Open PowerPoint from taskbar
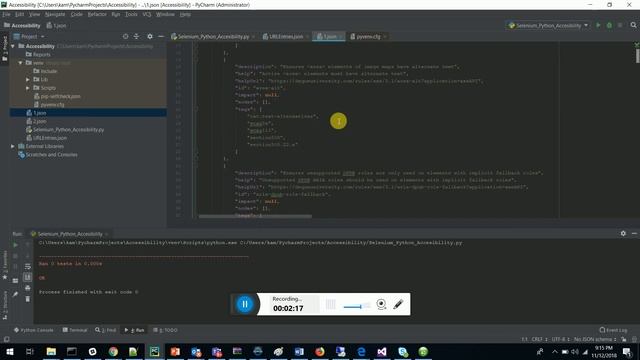Screen dimensions: 640x360 175,351
